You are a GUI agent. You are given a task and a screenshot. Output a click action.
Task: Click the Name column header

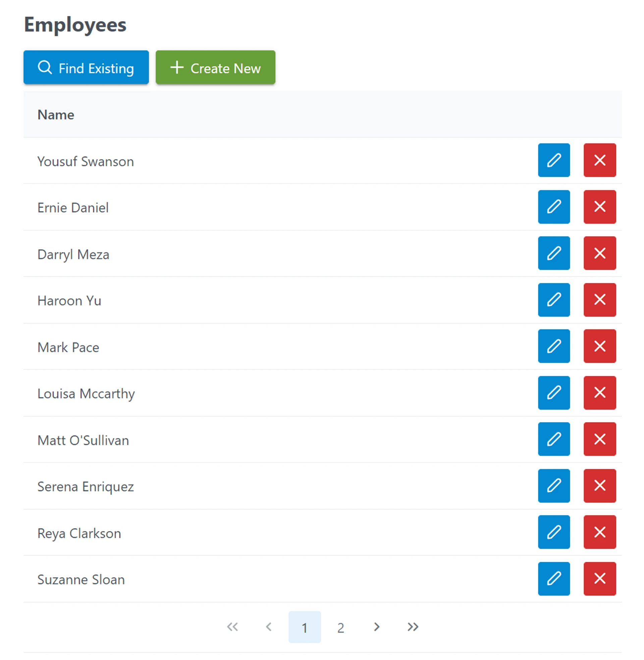point(56,115)
